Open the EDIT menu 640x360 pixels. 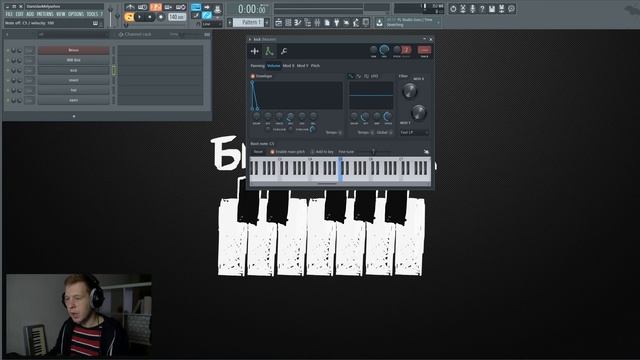point(20,14)
